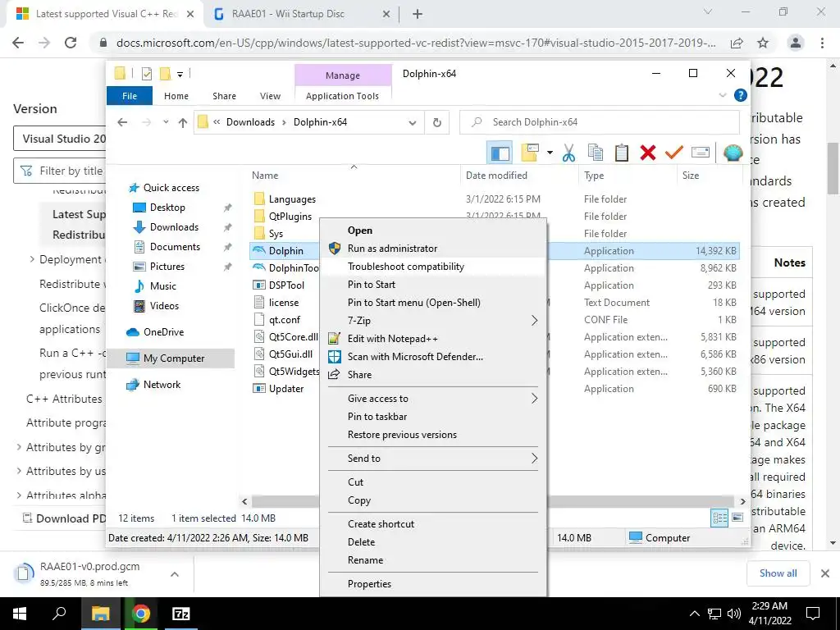Click the Paste clipboard toolbar icon
Image resolution: width=840 pixels, height=630 pixels.
click(622, 153)
